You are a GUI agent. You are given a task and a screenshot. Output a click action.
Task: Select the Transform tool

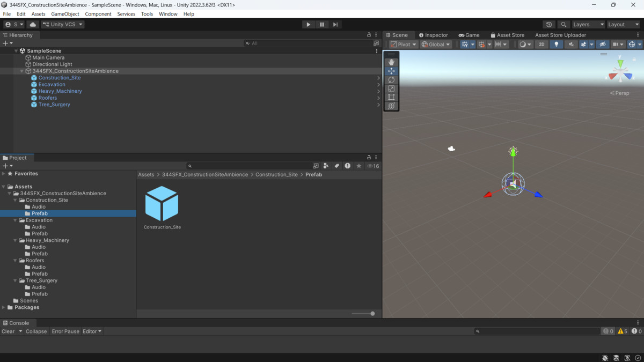[x=391, y=106]
